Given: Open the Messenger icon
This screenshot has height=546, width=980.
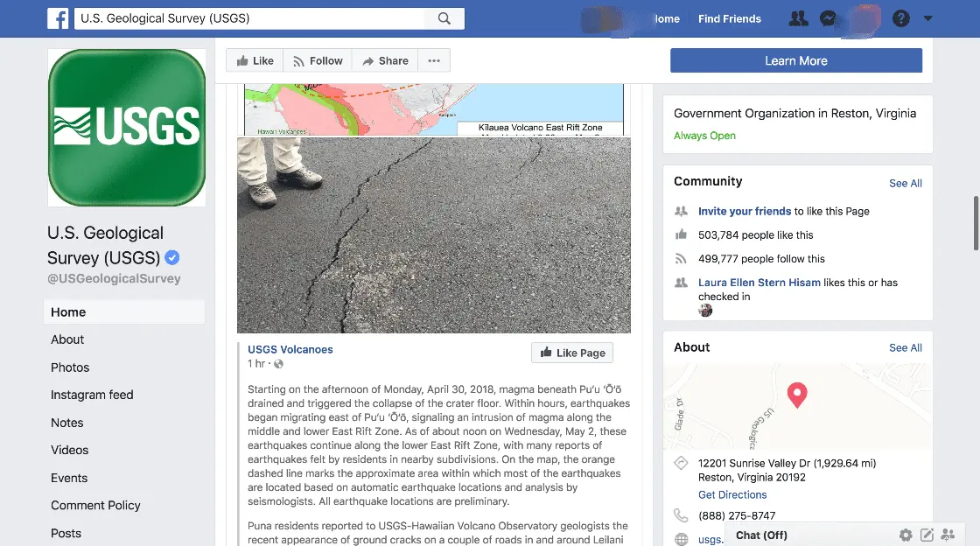Looking at the screenshot, I should pos(828,18).
